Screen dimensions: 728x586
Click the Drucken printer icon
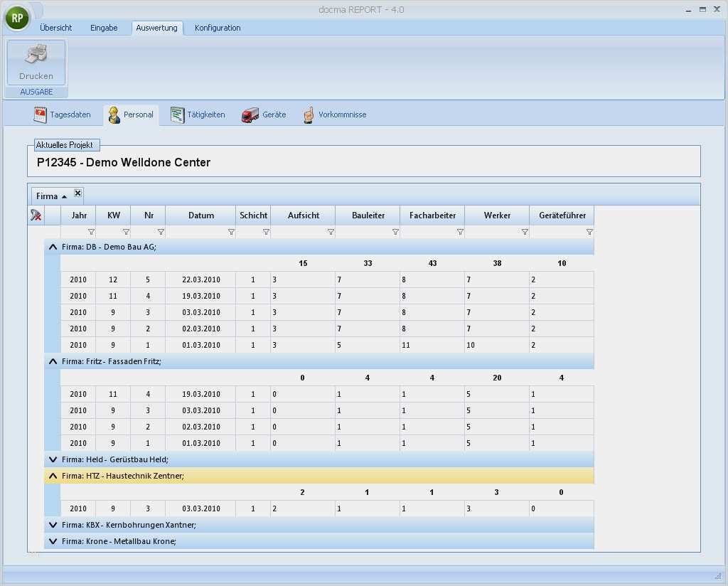(36, 55)
